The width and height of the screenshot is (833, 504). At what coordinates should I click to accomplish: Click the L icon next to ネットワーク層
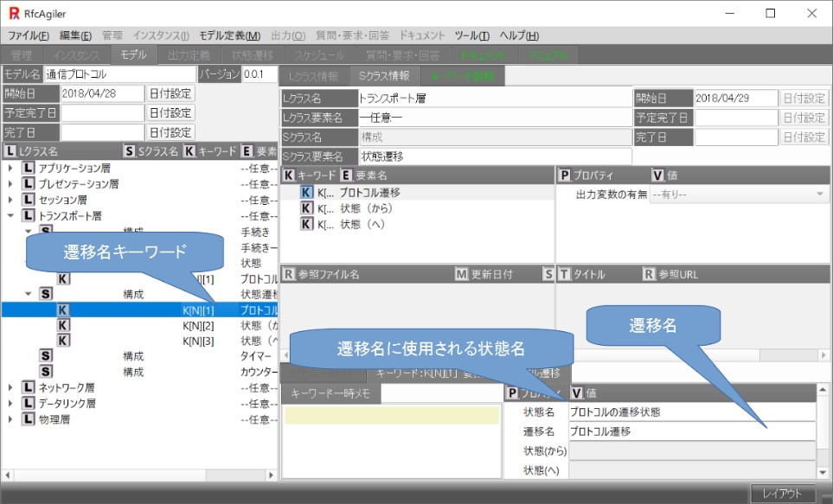click(x=29, y=388)
